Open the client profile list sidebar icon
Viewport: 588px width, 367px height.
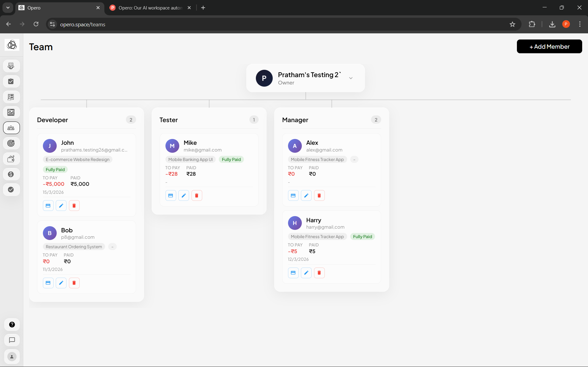[11, 97]
